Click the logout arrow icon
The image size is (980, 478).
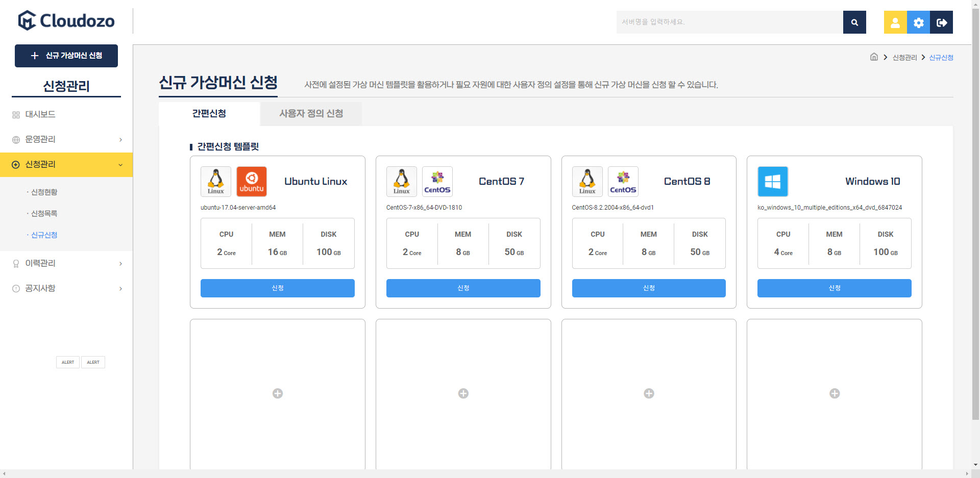tap(941, 22)
